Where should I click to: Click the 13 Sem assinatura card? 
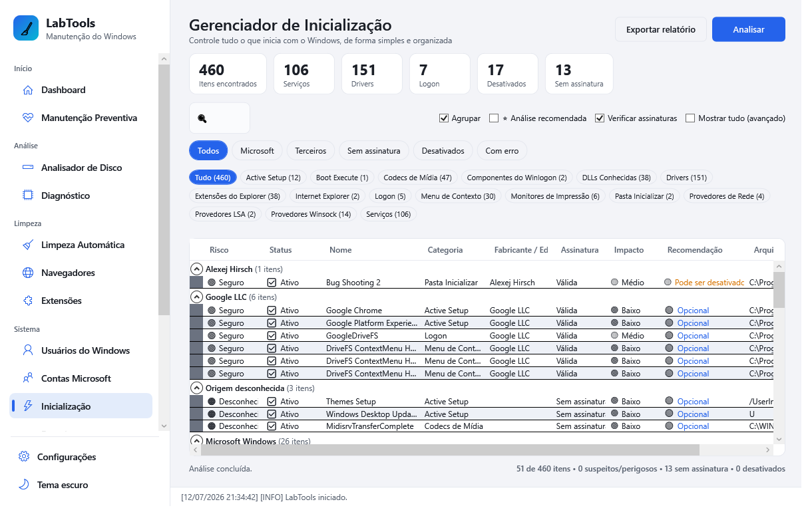coord(579,74)
